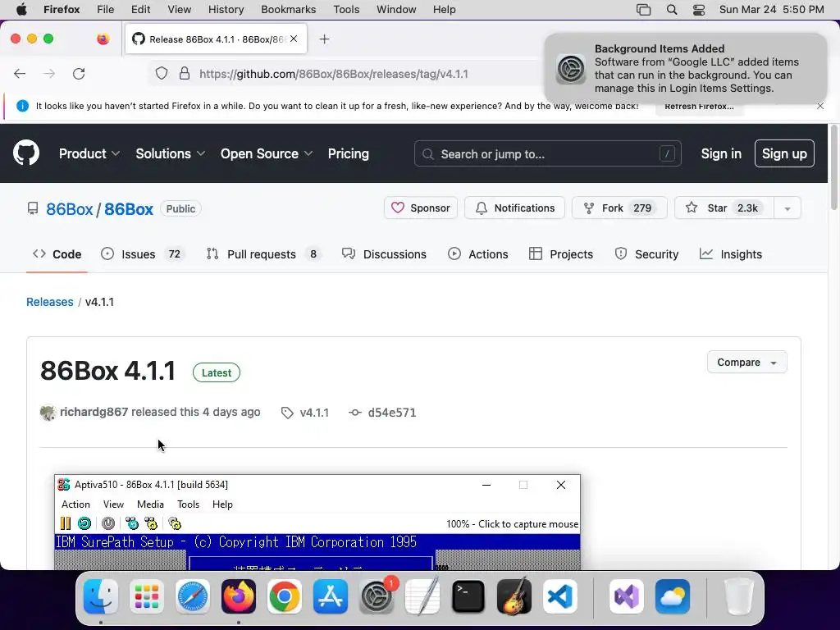Switch to the Code tab
The width and height of the screenshot is (840, 630).
pyautogui.click(x=57, y=254)
